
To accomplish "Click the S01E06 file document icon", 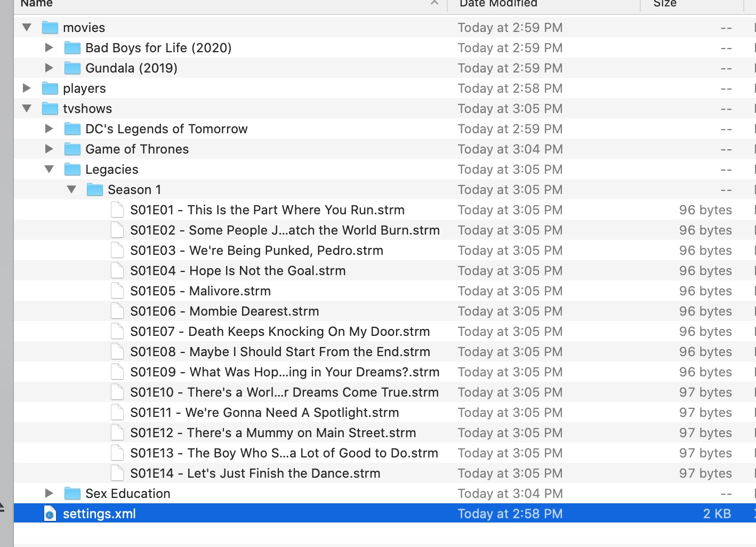I will (x=117, y=311).
